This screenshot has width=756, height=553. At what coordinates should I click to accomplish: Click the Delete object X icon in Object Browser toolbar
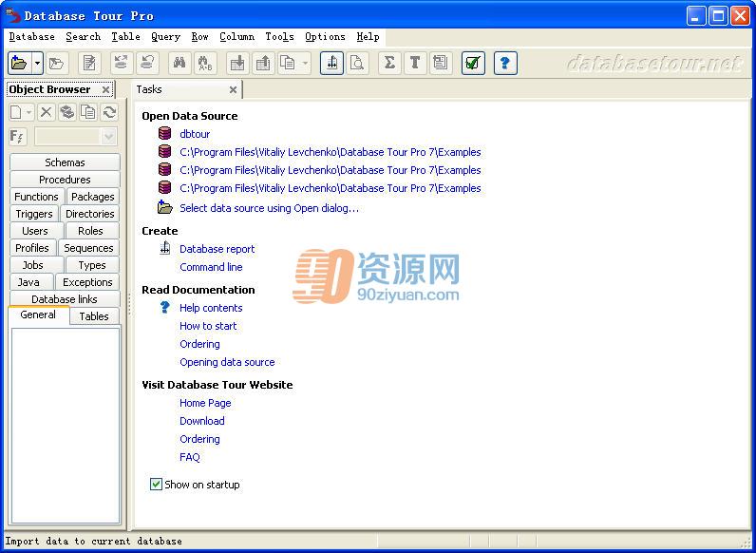(46, 112)
